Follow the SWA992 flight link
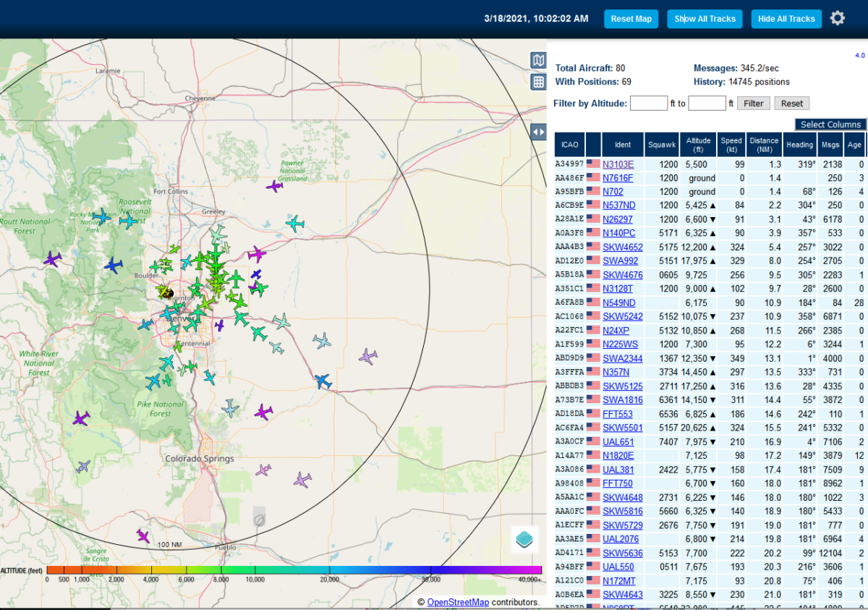This screenshot has height=610, width=868. pyautogui.click(x=622, y=260)
